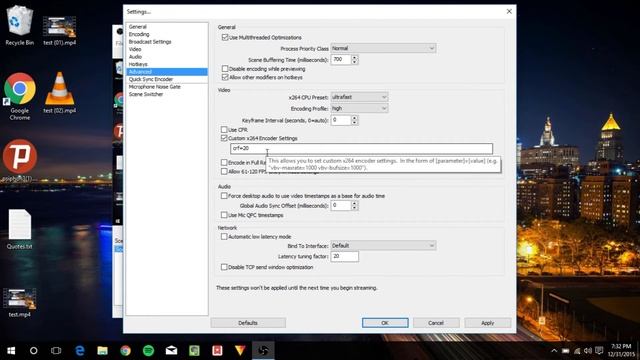Open Mail app from taskbar
This screenshot has width=640, height=360.
click(x=171, y=351)
